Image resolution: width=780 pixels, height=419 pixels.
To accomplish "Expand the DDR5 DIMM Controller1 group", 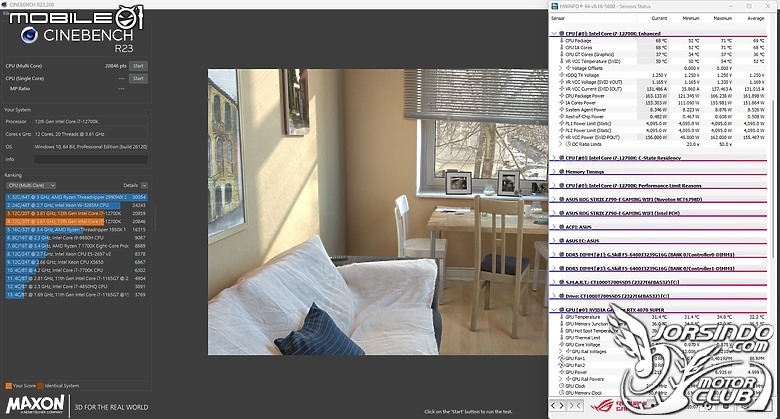I will coord(554,268).
